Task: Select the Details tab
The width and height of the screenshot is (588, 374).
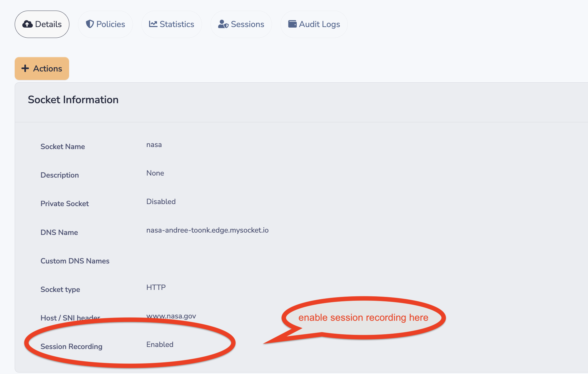Action: coord(42,24)
